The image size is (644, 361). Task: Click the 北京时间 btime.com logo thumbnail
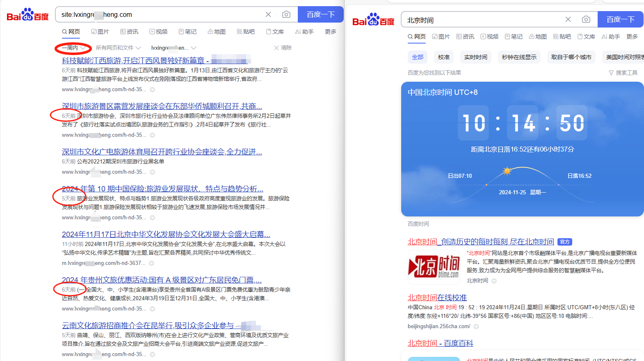[434, 267]
